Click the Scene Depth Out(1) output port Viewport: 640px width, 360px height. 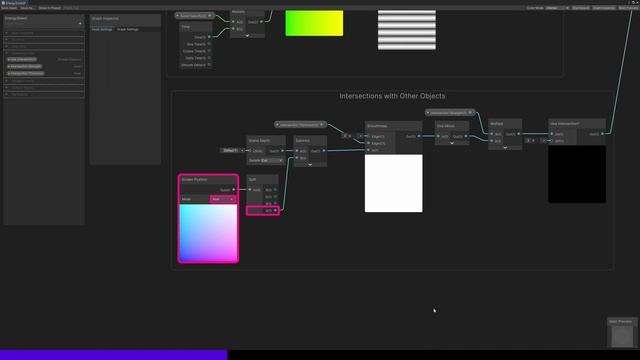(x=282, y=151)
